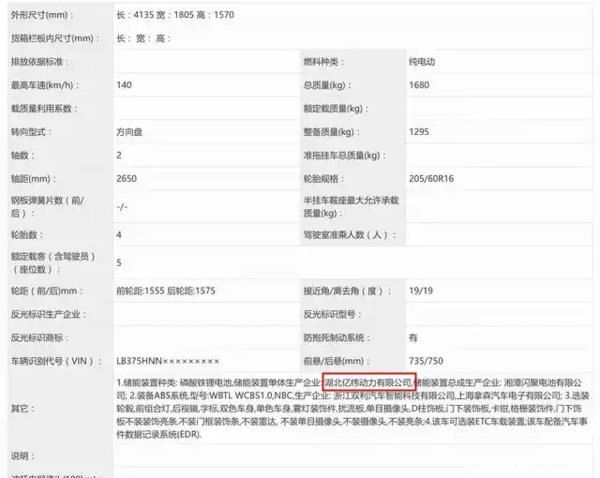This screenshot has width=600, height=478.
Task: Select the 前悬/后悬(mm) label
Action: point(337,361)
